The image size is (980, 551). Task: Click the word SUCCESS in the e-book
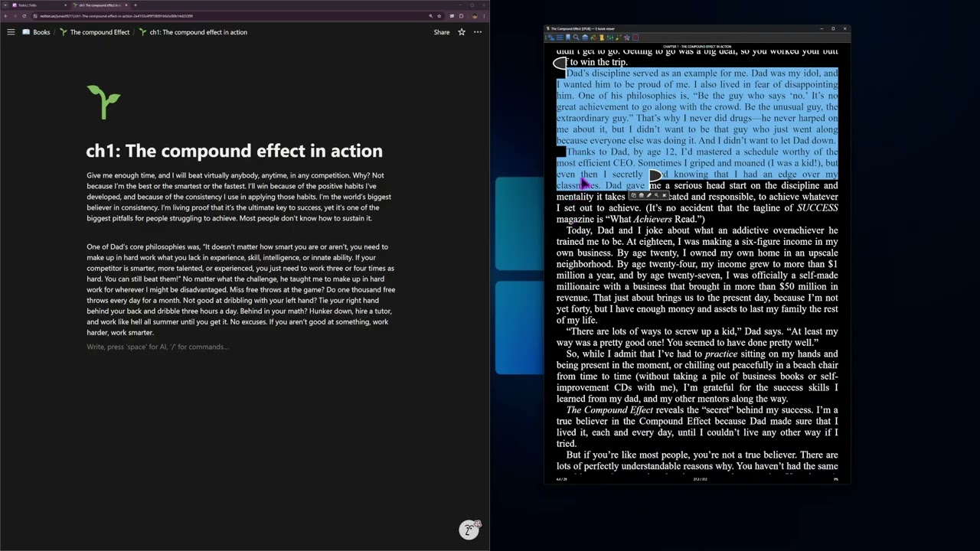click(817, 207)
